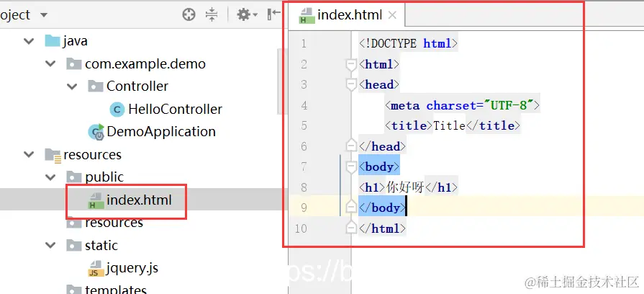644x294 pixels.
Task: Select index.html in the project tree
Action: click(x=139, y=200)
